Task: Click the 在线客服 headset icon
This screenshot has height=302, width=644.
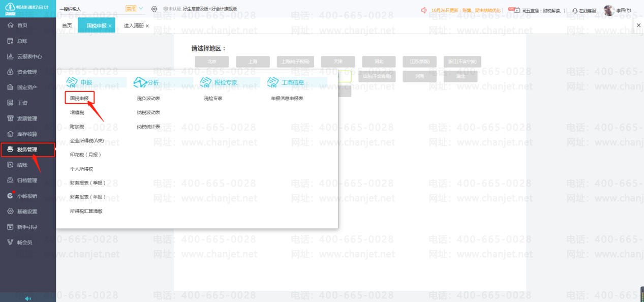Action: (575, 10)
